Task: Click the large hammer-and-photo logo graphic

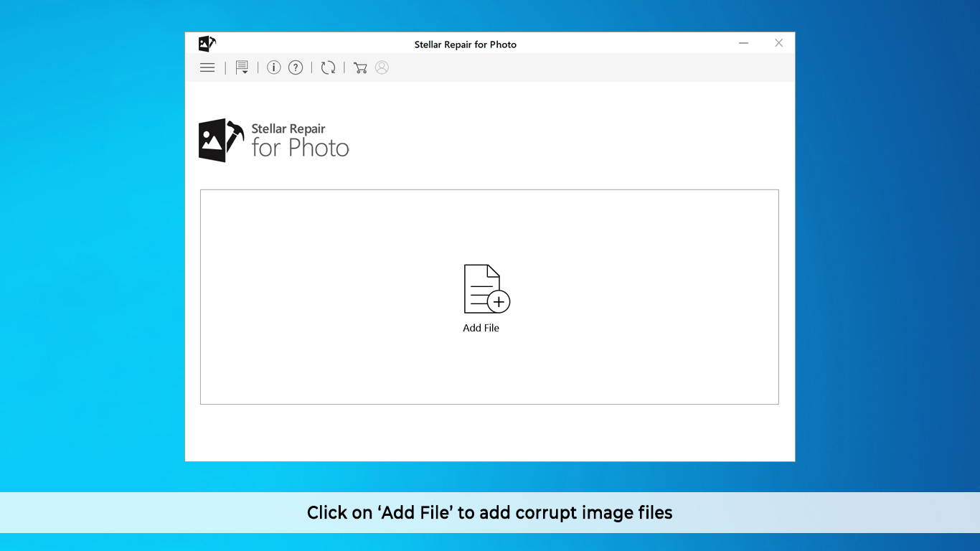Action: pyautogui.click(x=221, y=140)
